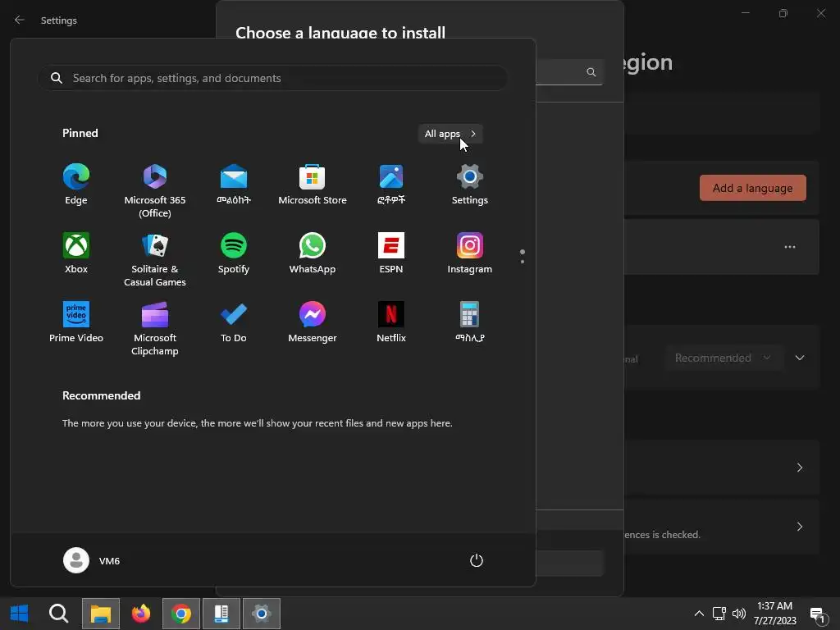Open Instagram from pinned apps
The height and width of the screenshot is (630, 840).
point(470,253)
